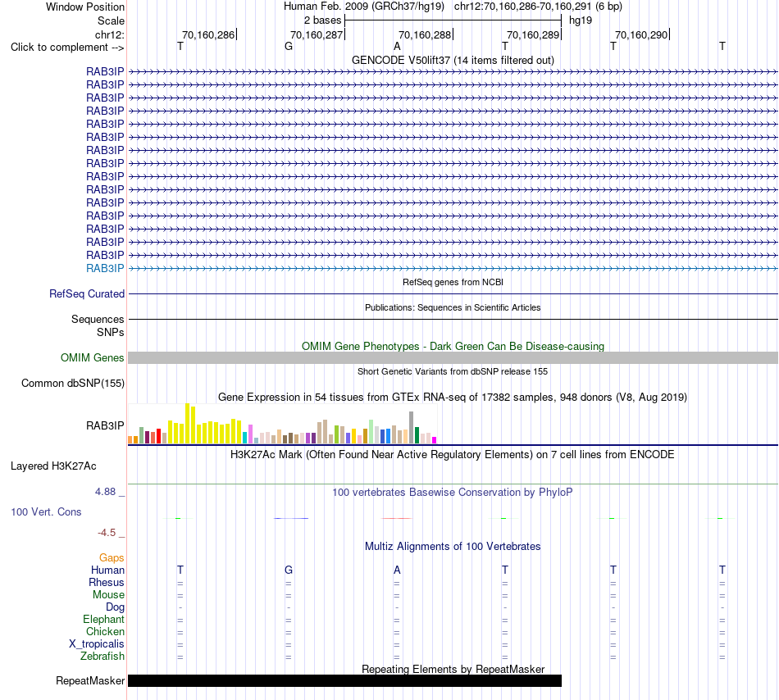Click G in the Human alignment row
The width and height of the screenshot is (779, 700).
pos(288,570)
